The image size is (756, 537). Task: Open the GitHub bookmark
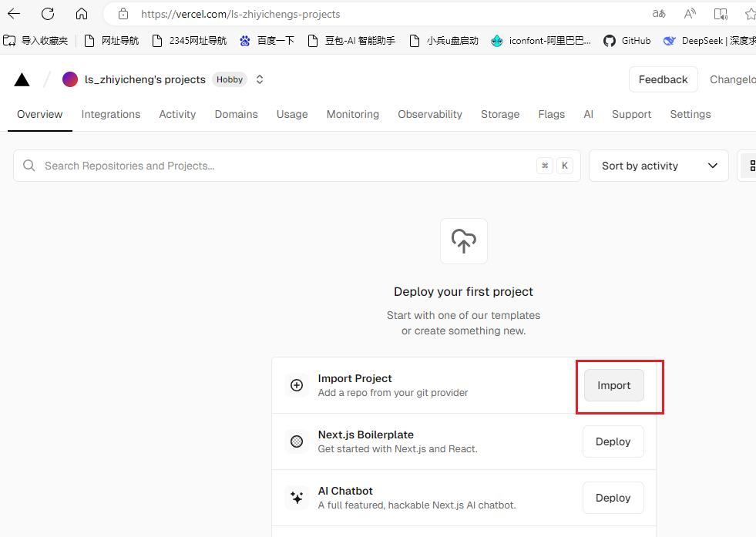[627, 41]
